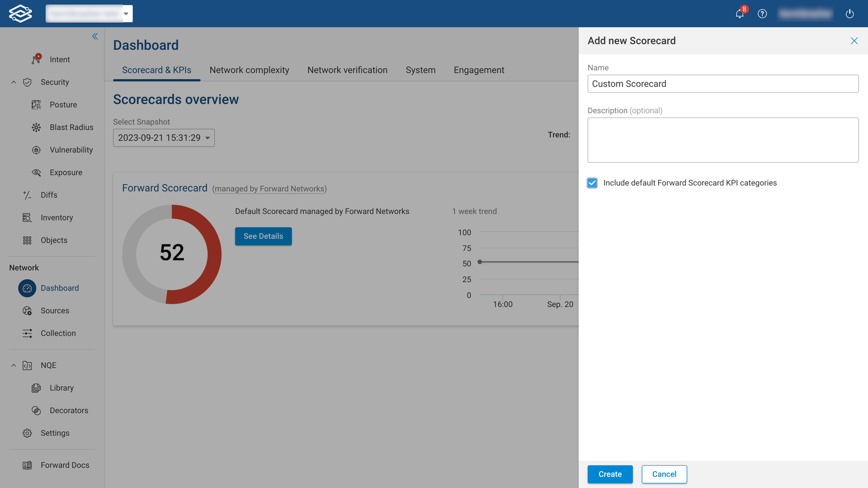Open the Select Snapshot dropdown
868x488 pixels.
click(x=164, y=138)
